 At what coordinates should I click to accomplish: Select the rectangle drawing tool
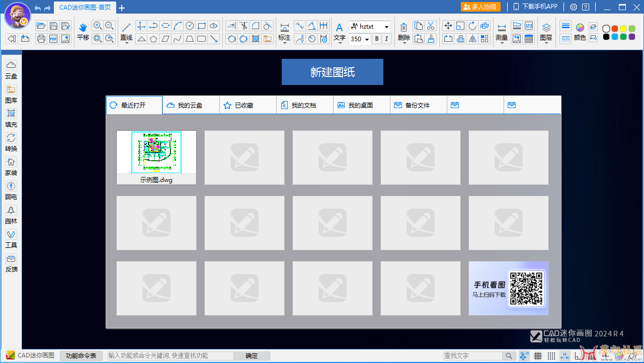point(202,26)
